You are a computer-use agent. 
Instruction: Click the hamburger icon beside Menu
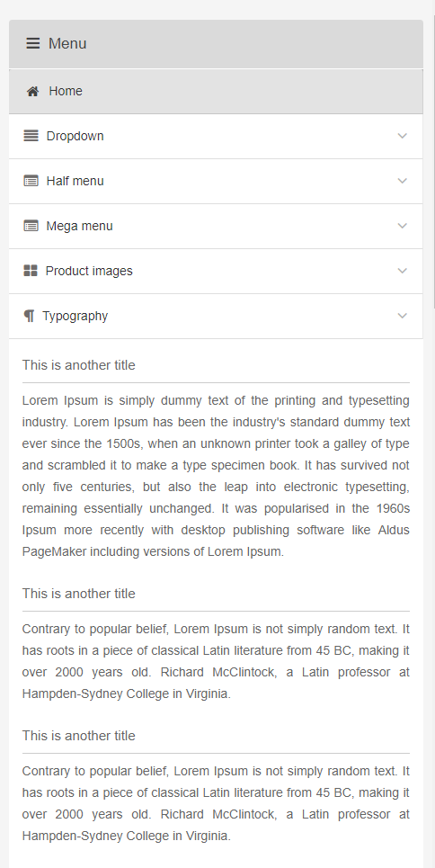point(33,43)
